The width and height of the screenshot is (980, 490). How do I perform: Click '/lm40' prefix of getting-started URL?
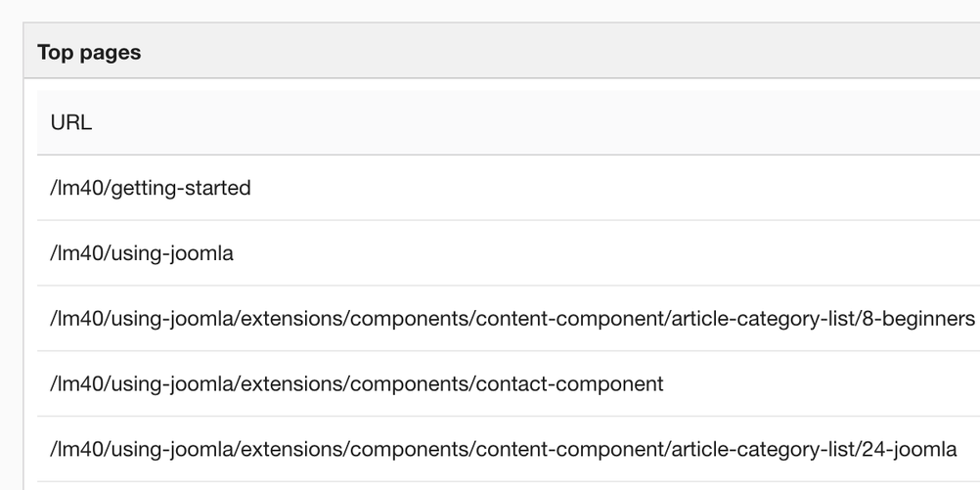77,188
